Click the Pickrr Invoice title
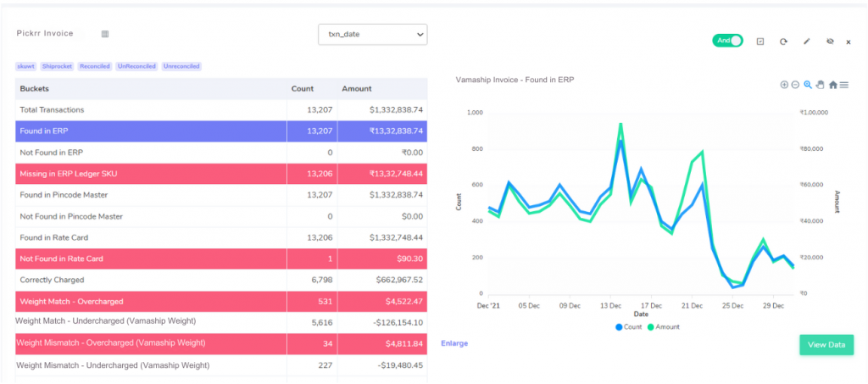Screen dimensions: 868x384 (x=45, y=33)
